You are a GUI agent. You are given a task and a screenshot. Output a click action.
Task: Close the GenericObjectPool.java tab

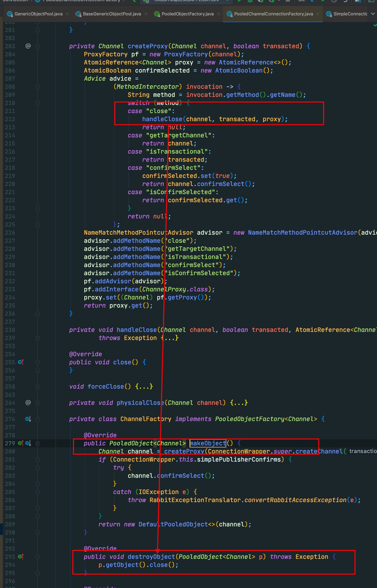67,14
